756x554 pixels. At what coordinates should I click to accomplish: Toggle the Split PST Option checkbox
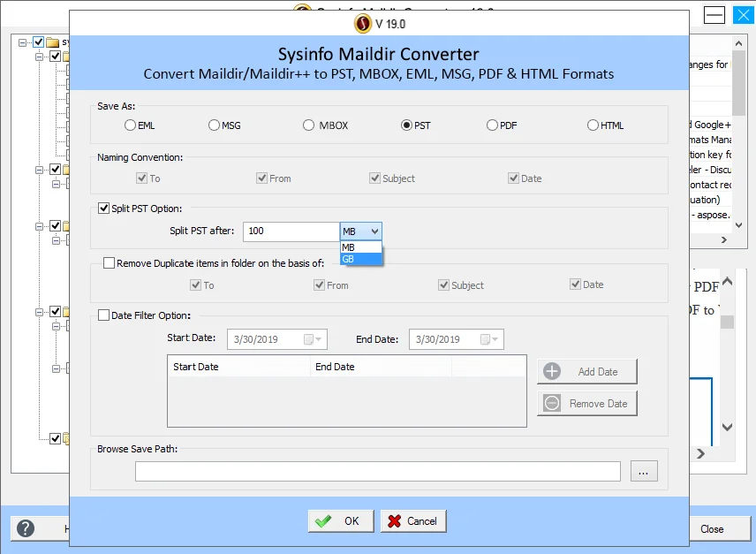[x=103, y=209]
